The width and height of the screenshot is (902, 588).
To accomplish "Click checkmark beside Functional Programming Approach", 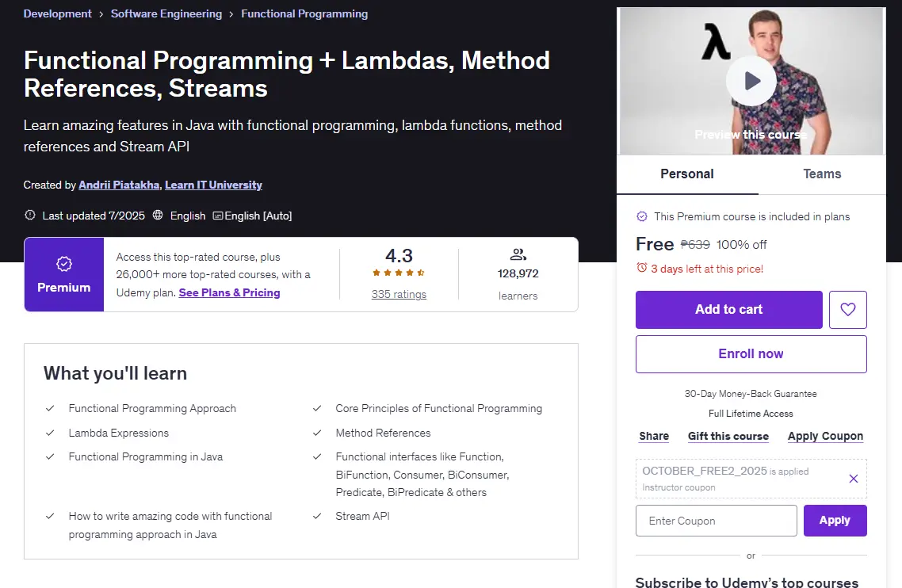I will [x=50, y=408].
